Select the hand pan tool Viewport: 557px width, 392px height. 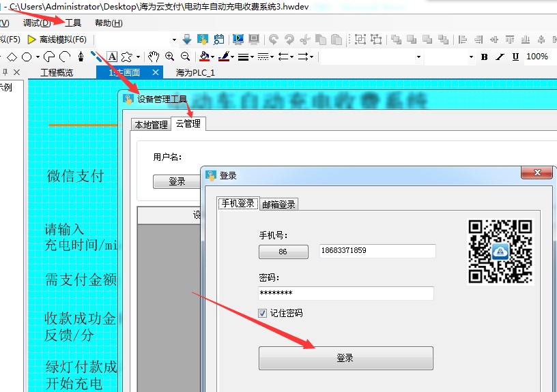[154, 57]
